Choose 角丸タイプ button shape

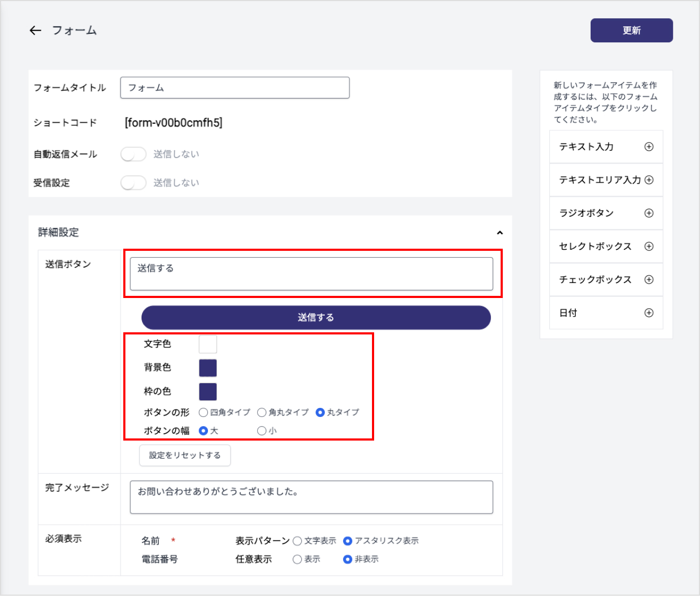coord(262,413)
